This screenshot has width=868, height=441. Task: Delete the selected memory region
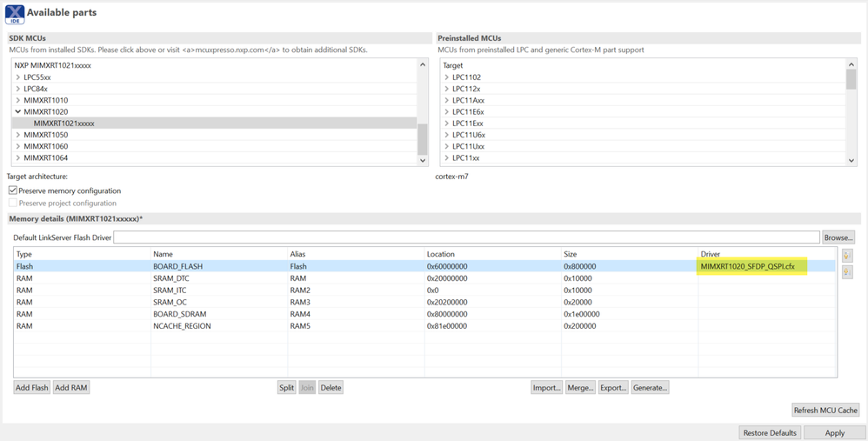pyautogui.click(x=331, y=387)
